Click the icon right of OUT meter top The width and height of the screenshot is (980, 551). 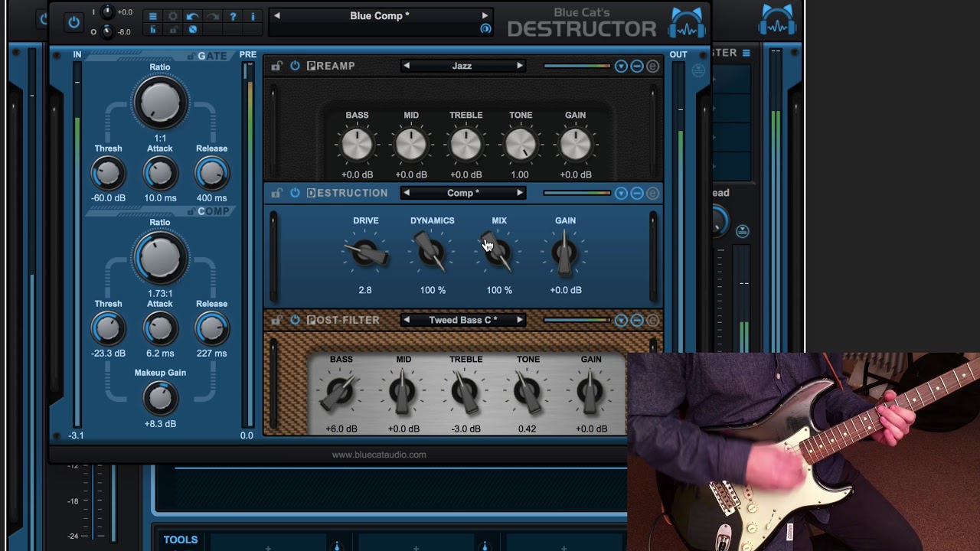(x=698, y=70)
